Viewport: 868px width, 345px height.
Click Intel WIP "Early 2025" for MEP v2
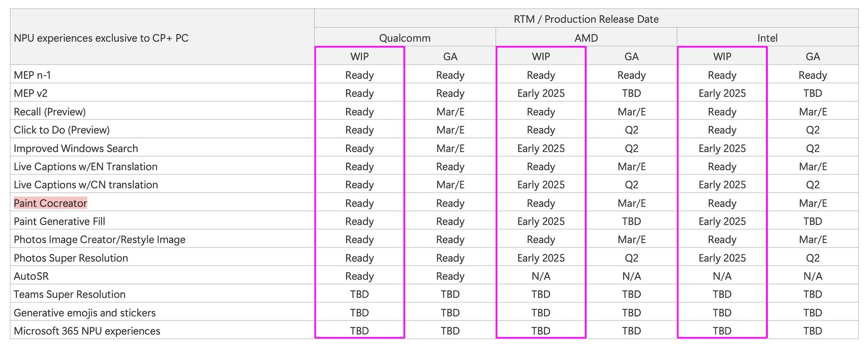722,93
